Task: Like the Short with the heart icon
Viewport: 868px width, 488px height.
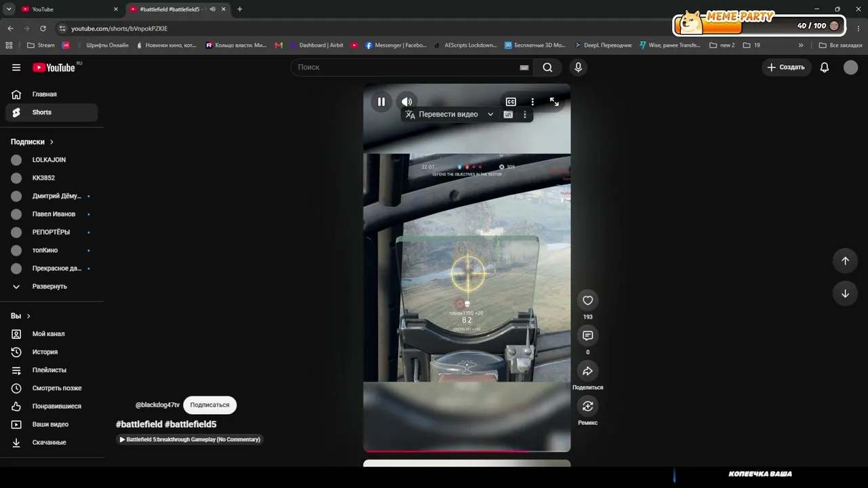Action: 587,300
